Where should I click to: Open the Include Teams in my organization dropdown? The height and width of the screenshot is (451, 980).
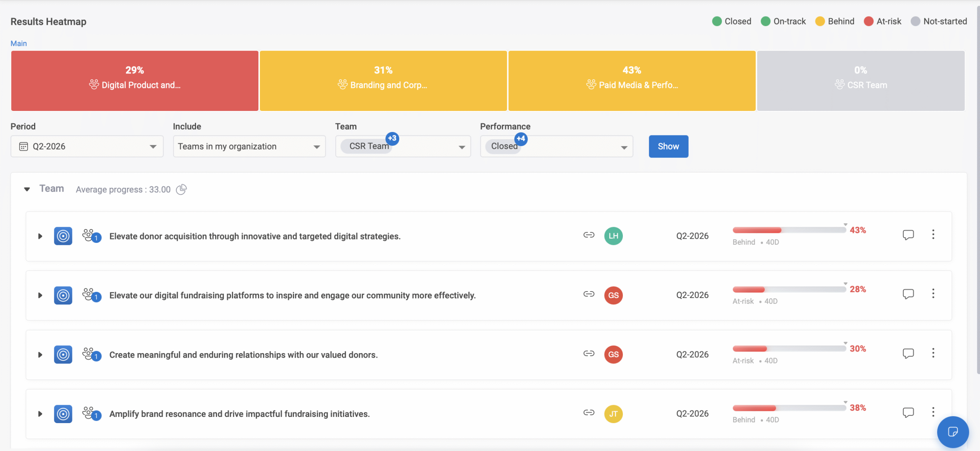click(249, 146)
